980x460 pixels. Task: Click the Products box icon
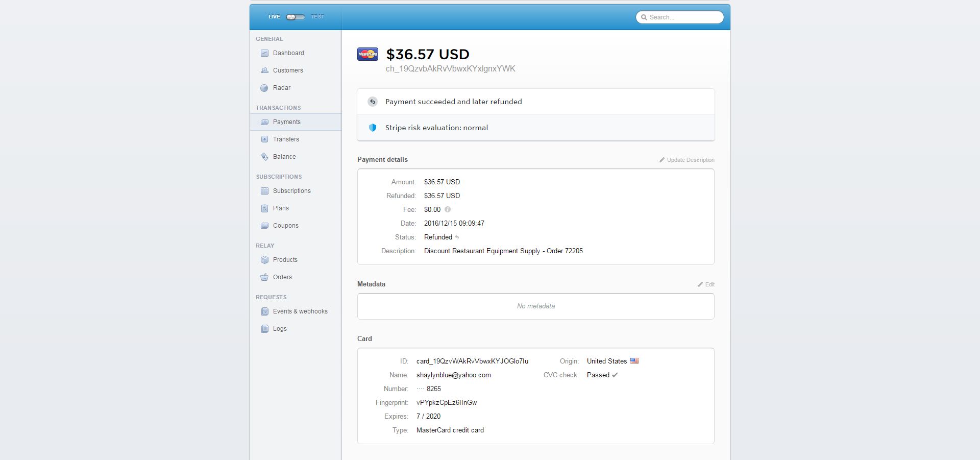point(264,260)
